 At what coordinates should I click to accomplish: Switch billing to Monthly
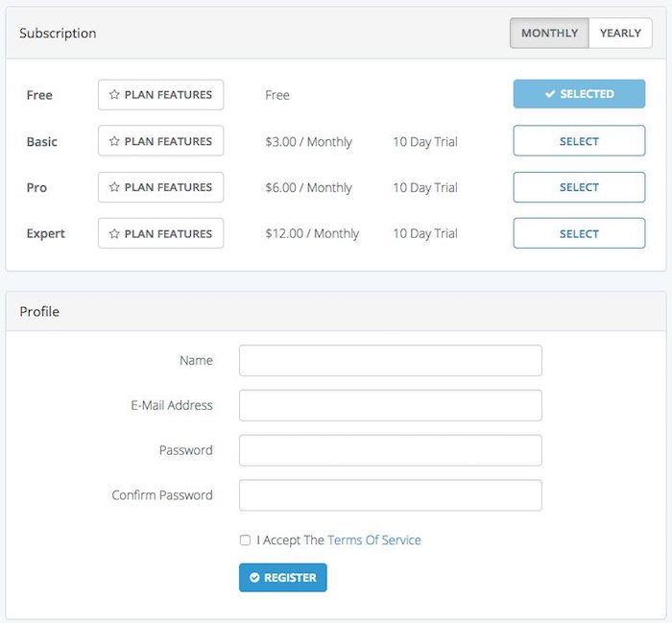point(549,33)
